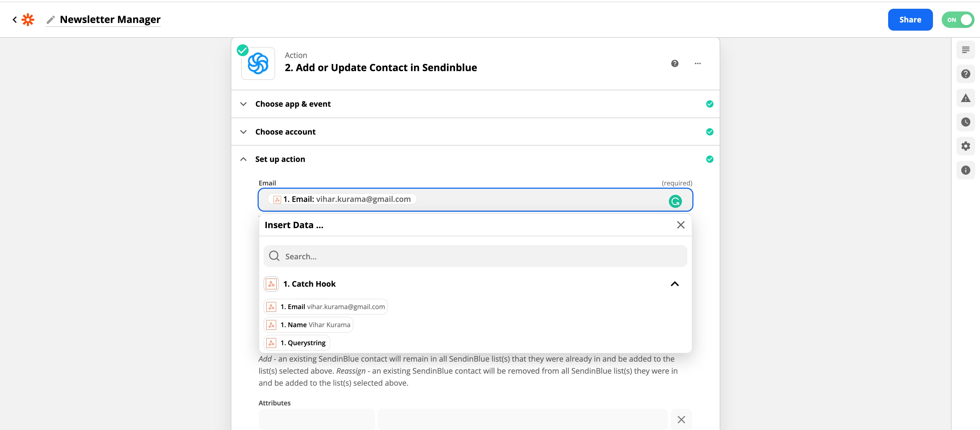Click the help question mark in the action header
The width and height of the screenshot is (980, 430).
[x=675, y=63]
